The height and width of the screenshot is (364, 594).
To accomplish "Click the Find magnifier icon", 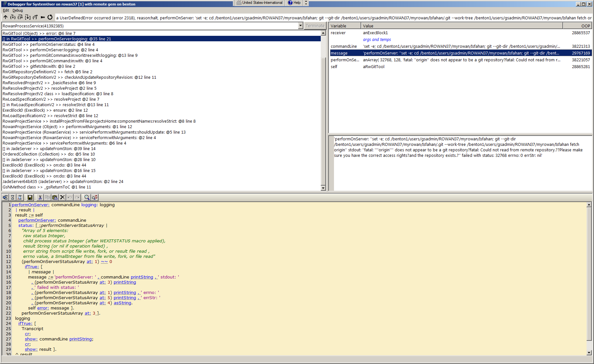I will tap(87, 197).
